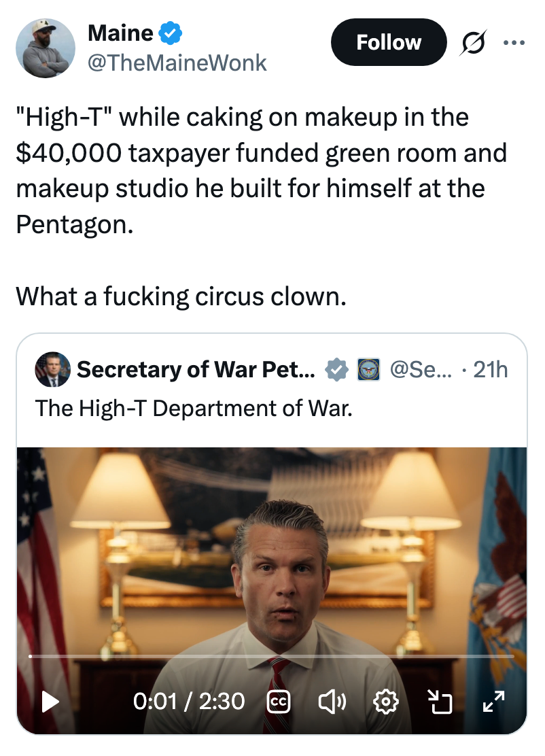Open the three-dot more options menu
The height and width of the screenshot is (756, 545).
(x=514, y=43)
